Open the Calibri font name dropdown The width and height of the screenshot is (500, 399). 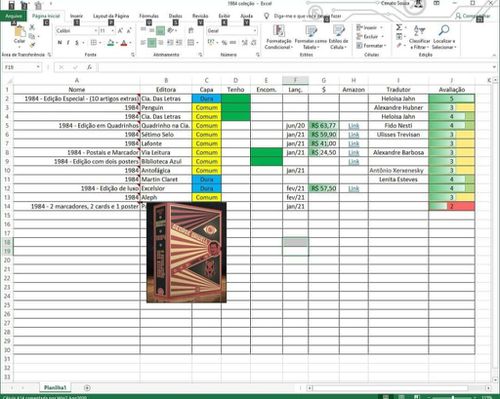tap(96, 31)
